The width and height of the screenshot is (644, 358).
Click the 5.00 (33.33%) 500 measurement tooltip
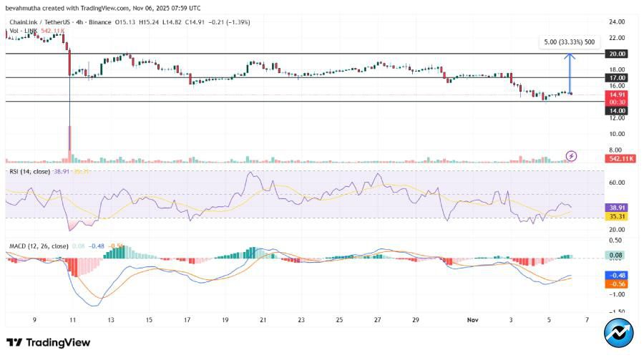pyautogui.click(x=569, y=42)
